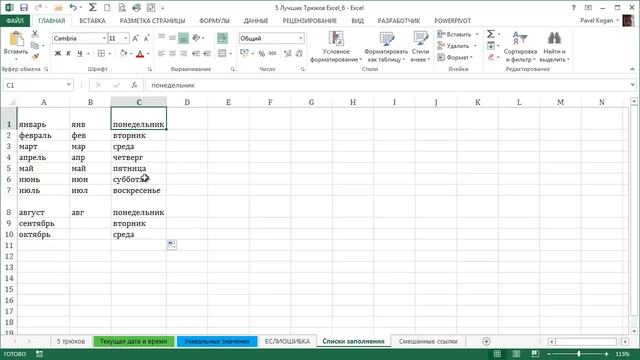Open Сортировка и фильтр dropdown
This screenshot has width=640, height=360.
(520, 47)
